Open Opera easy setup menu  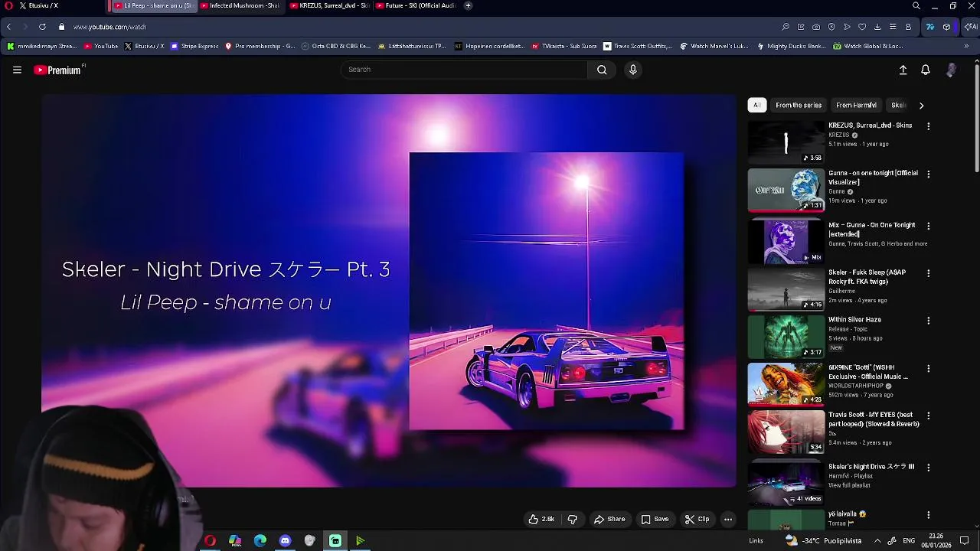[x=893, y=27]
